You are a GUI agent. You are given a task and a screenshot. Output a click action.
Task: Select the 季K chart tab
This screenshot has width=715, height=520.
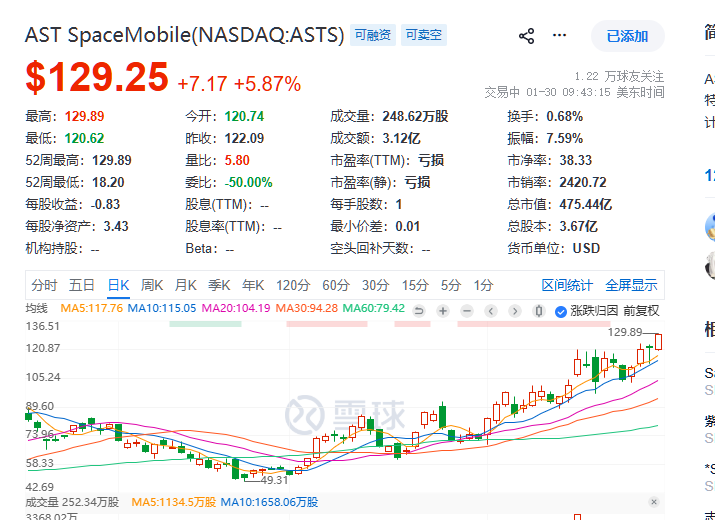(x=219, y=286)
